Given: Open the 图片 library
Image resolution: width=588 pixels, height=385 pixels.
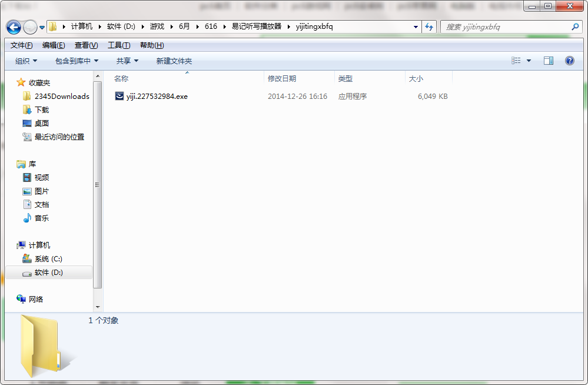Looking at the screenshot, I should click(x=42, y=191).
